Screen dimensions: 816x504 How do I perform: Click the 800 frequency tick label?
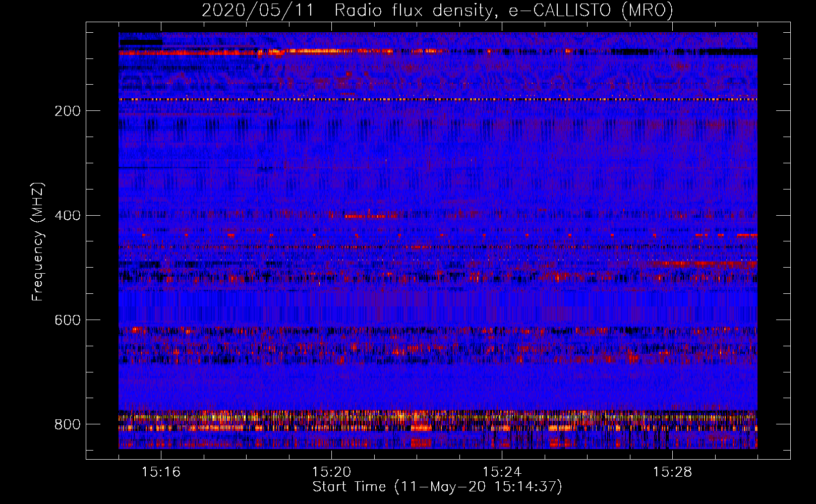click(67, 425)
